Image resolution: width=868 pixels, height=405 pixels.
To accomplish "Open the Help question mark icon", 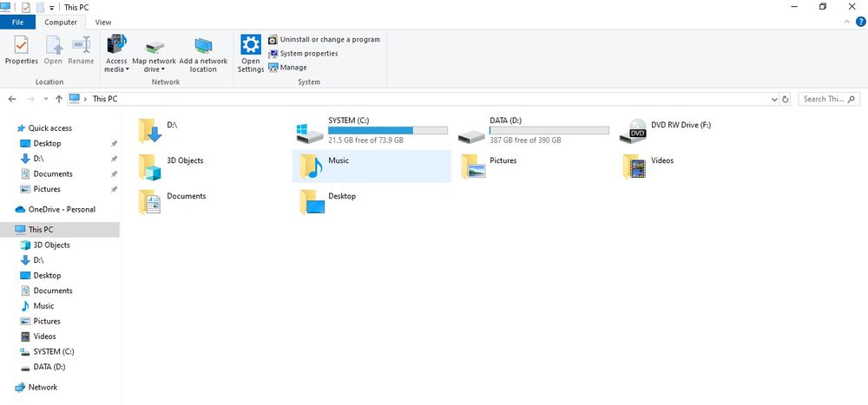I will tap(861, 22).
